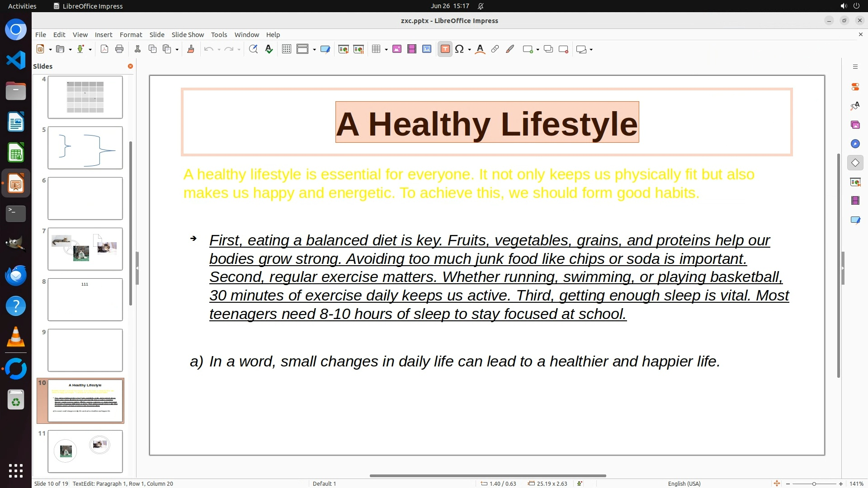Screen dimensions: 868x488
Task: Select slide 7 thumbnail with cats
Action: point(85,249)
